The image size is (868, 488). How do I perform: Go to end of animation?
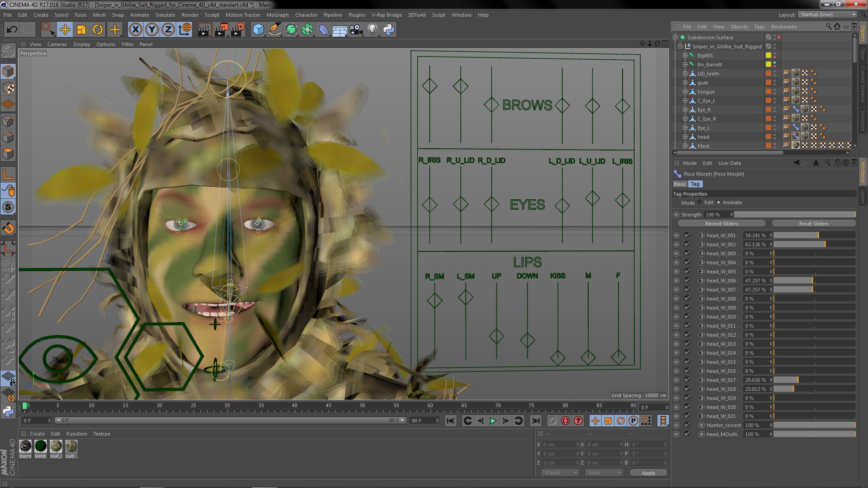[x=536, y=421]
